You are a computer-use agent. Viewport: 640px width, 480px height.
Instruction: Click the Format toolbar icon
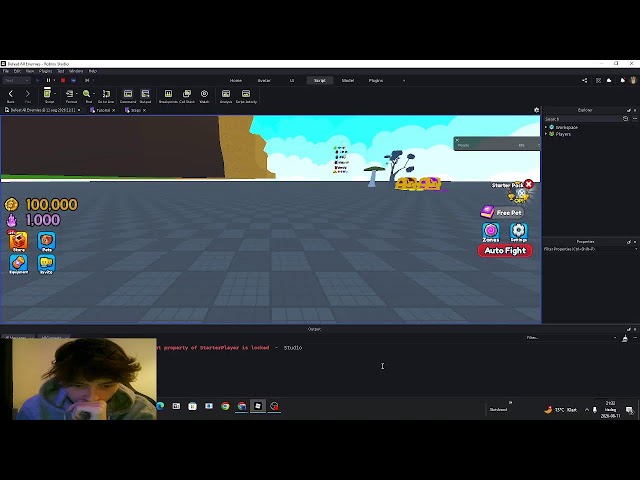pos(69,94)
